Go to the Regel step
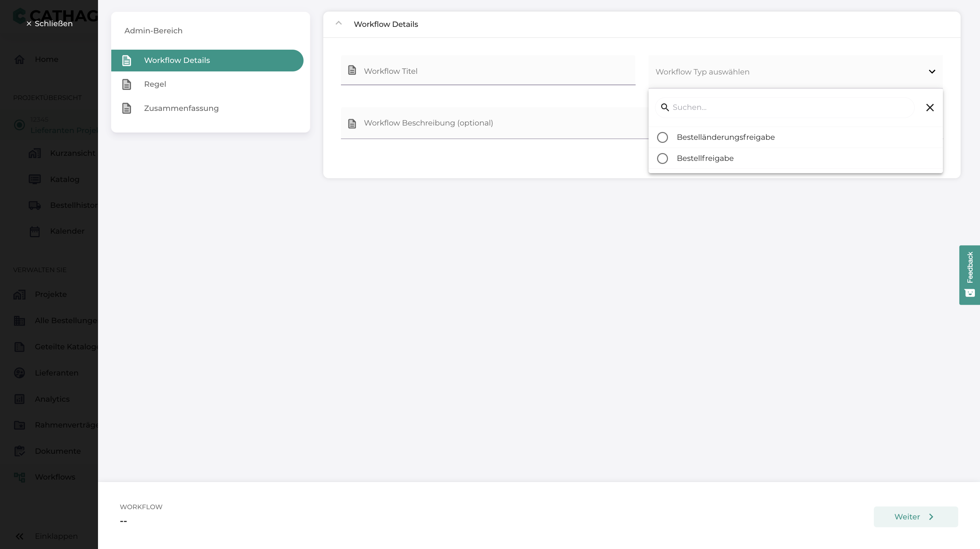The height and width of the screenshot is (549, 980). coord(207,84)
